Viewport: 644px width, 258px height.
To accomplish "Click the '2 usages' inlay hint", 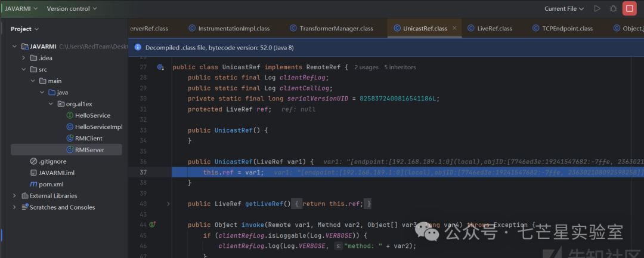I will (366, 67).
